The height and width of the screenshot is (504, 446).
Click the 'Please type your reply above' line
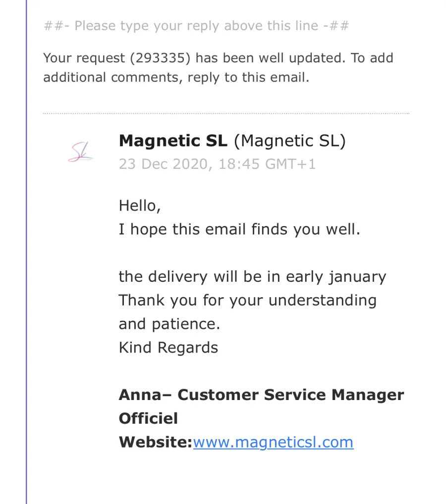click(196, 26)
